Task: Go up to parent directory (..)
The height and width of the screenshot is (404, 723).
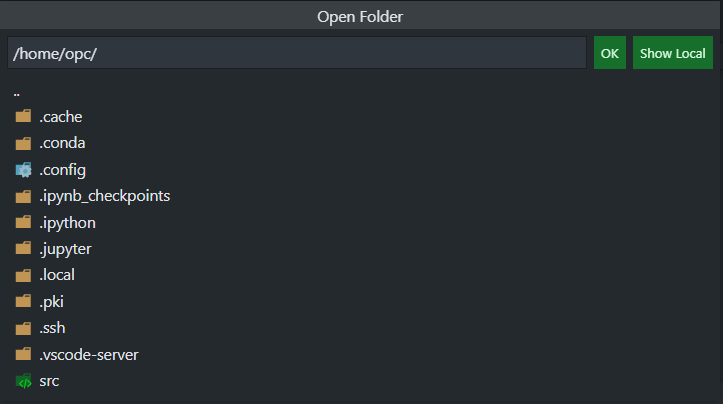Action: click(18, 91)
